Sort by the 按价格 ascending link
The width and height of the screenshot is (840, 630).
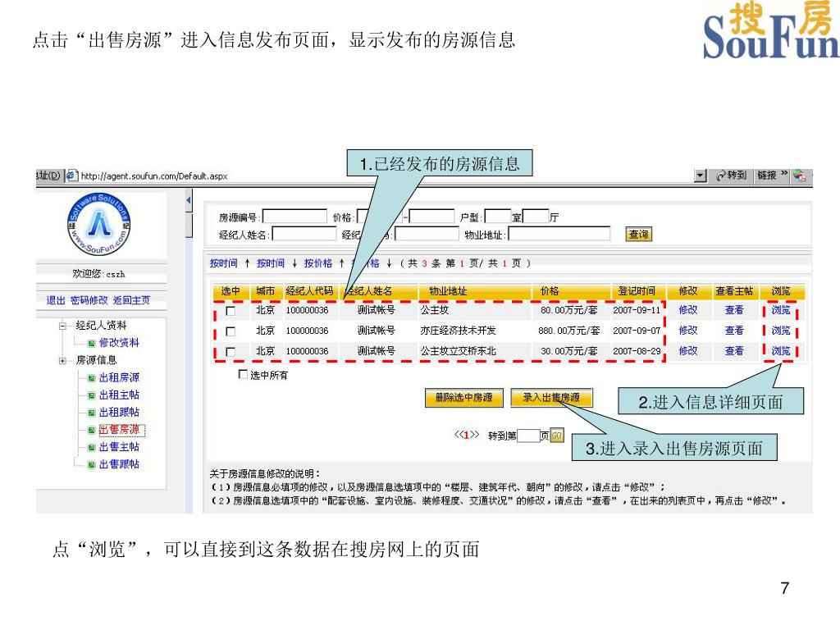(317, 263)
